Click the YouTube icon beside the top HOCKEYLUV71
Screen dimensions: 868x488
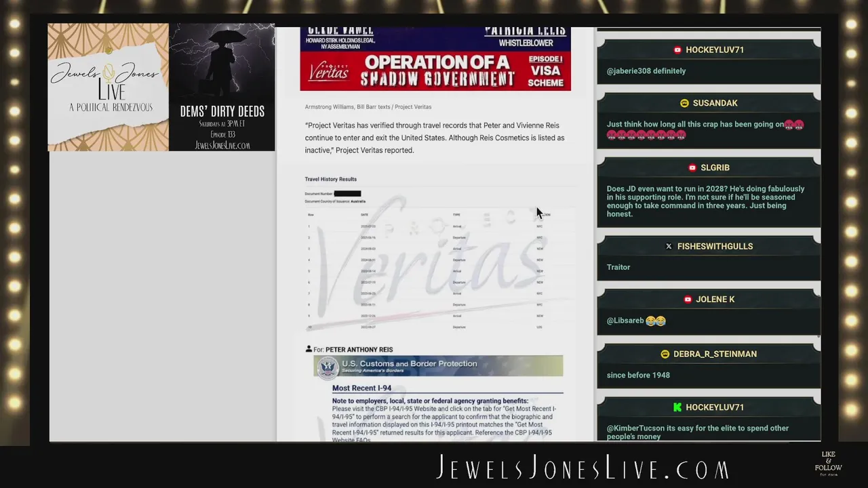(x=677, y=49)
